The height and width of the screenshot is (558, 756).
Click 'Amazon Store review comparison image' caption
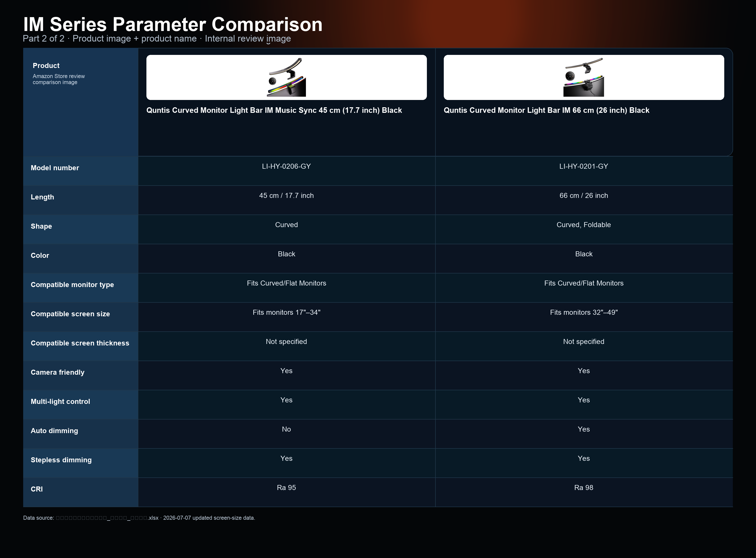click(x=59, y=79)
